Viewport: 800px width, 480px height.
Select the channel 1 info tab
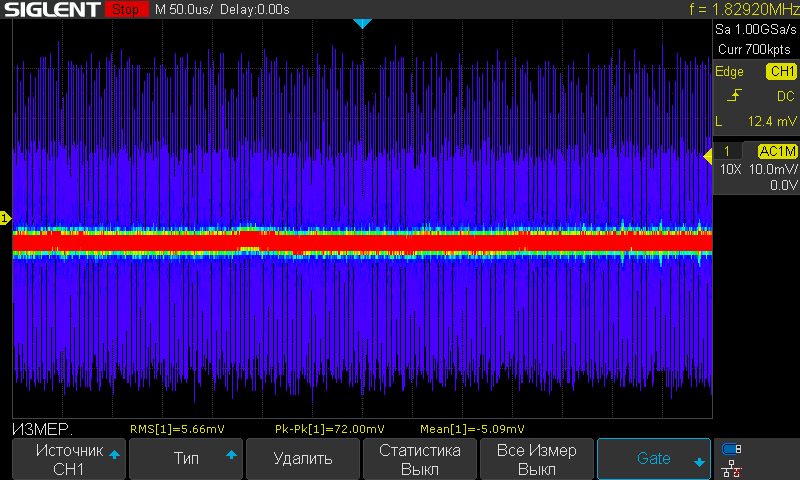(728, 151)
